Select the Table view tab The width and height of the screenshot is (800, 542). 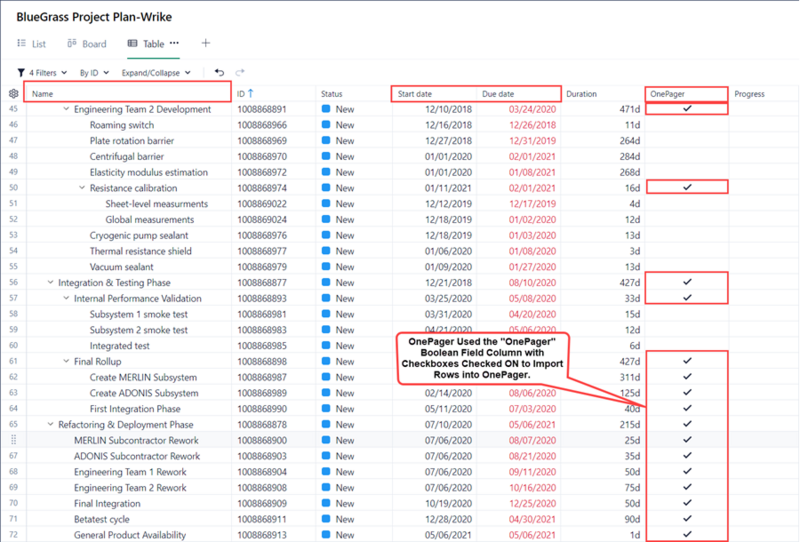146,44
